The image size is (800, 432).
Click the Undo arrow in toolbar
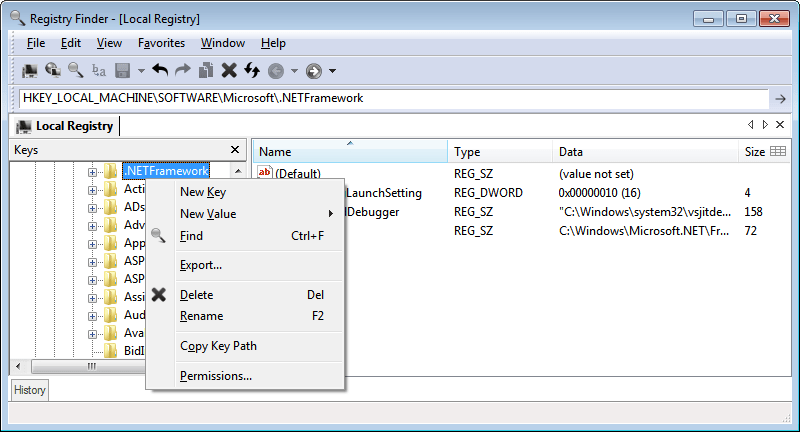pos(160,70)
